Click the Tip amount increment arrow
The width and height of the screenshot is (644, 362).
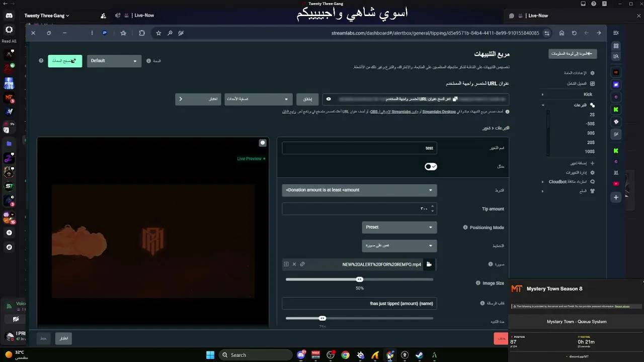pyautogui.click(x=432, y=206)
